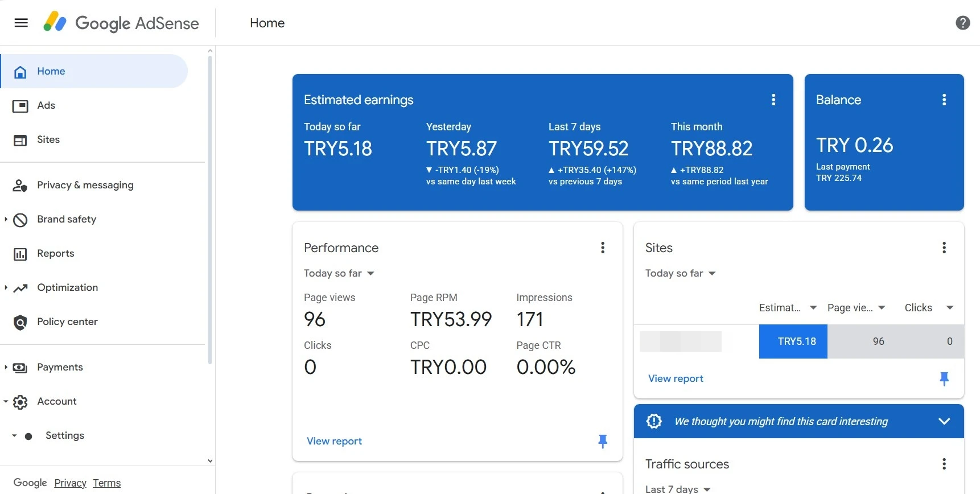Open Traffic sources card three-dot menu

[x=944, y=464]
